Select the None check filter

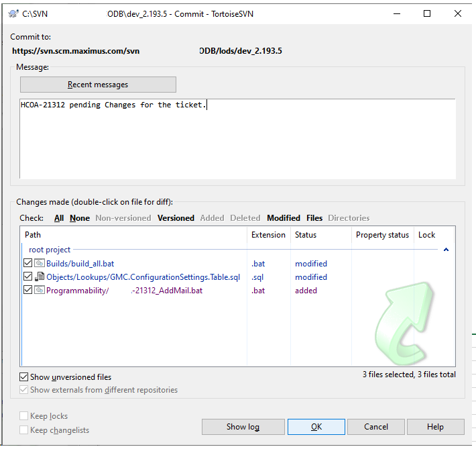[80, 218]
